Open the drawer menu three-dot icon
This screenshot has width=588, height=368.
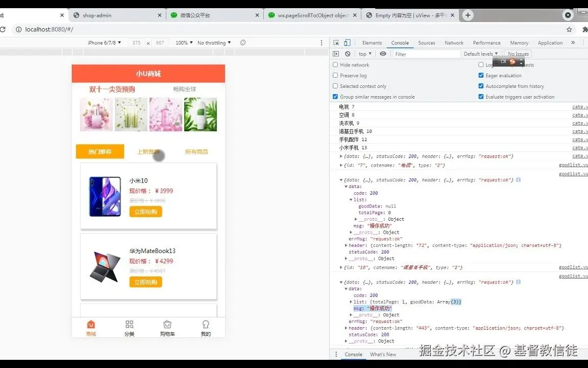(336, 354)
